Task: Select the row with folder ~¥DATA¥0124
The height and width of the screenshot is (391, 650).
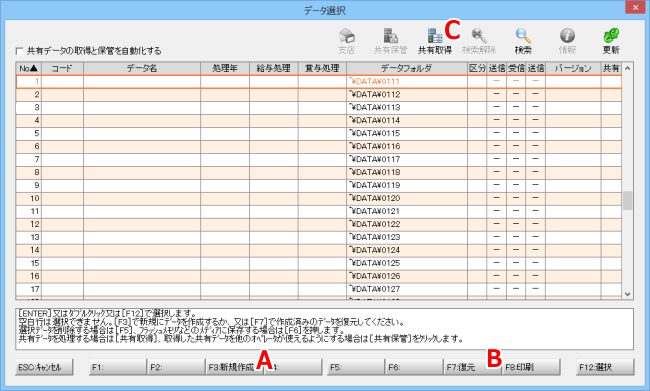Action: [319, 250]
